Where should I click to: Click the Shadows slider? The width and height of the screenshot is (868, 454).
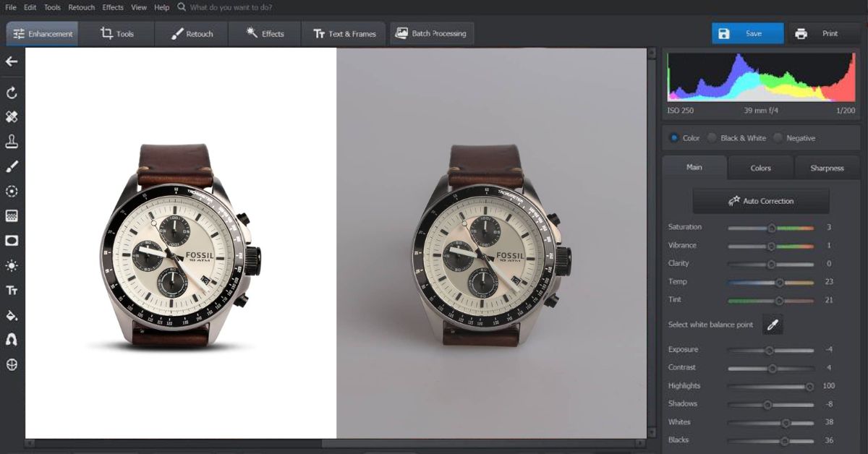pyautogui.click(x=771, y=404)
